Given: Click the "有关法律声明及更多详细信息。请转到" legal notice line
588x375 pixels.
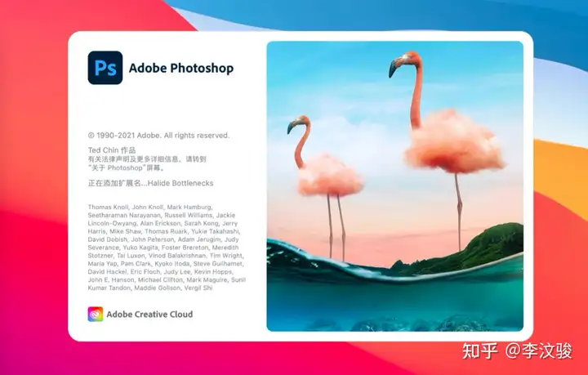Looking at the screenshot, I should point(147,159).
